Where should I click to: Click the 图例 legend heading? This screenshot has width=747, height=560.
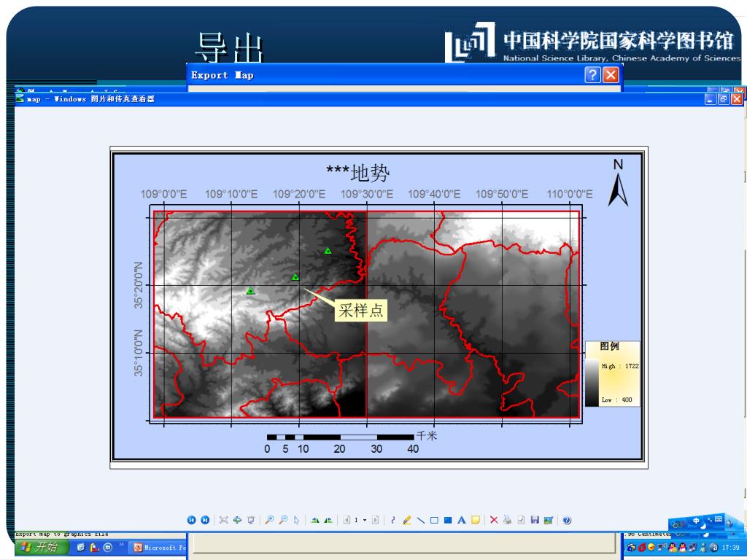(609, 346)
